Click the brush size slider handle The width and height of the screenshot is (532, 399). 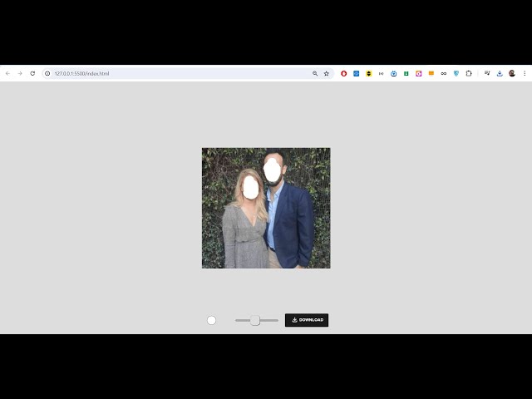[255, 320]
